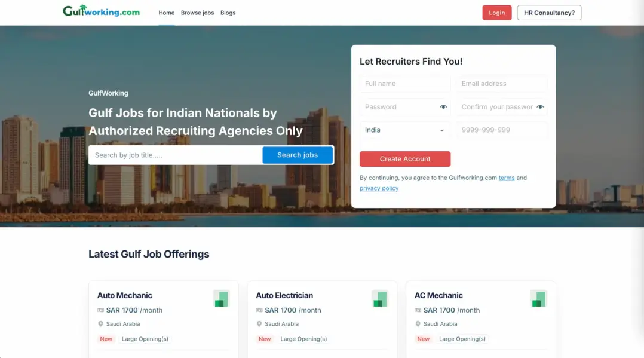Click the Auto Electrician company logo icon
The width and height of the screenshot is (644, 358).
[x=379, y=298]
